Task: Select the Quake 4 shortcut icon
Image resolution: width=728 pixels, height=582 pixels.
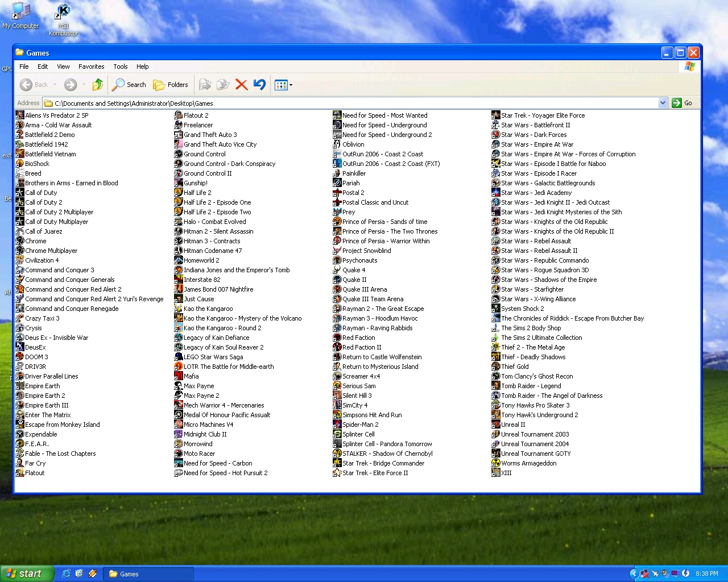Action: [x=337, y=270]
